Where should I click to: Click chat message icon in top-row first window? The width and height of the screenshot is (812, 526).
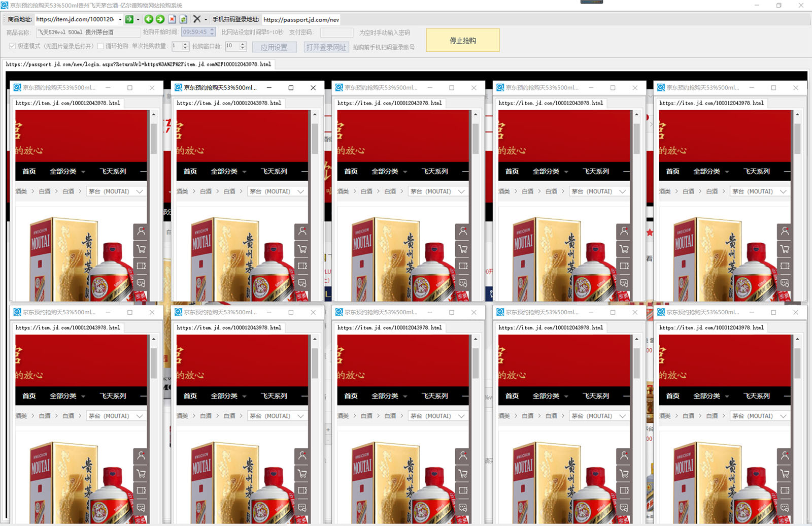point(141,283)
